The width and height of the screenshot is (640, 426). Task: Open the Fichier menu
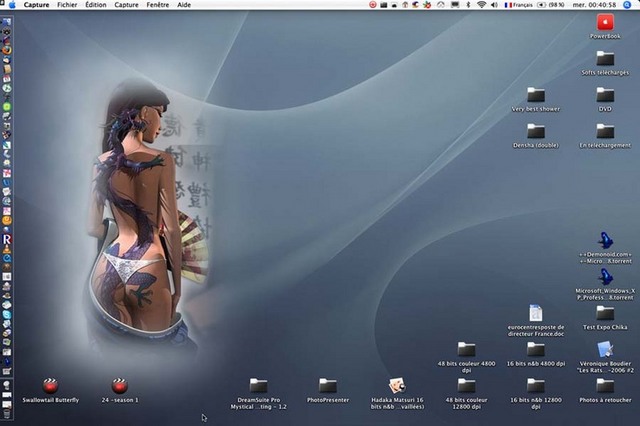67,5
